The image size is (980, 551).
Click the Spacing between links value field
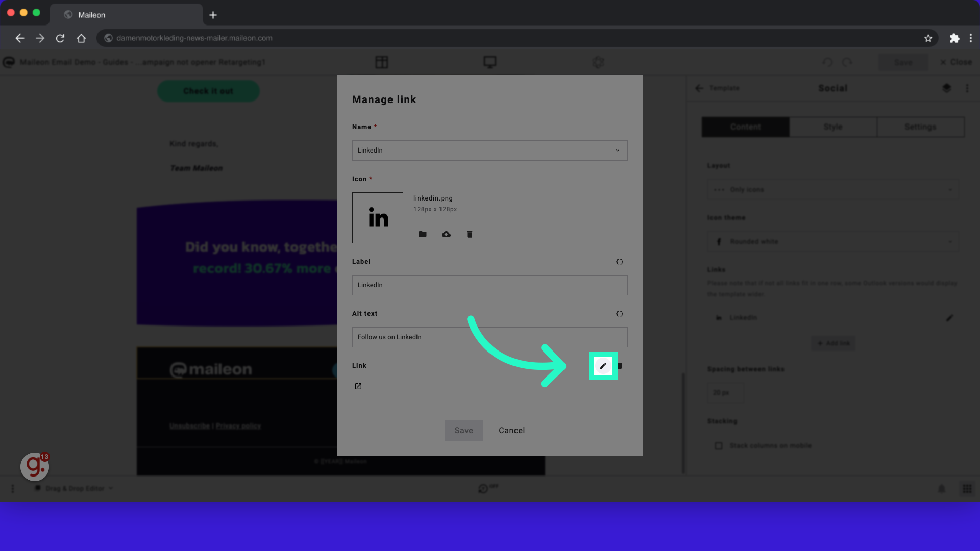726,393
